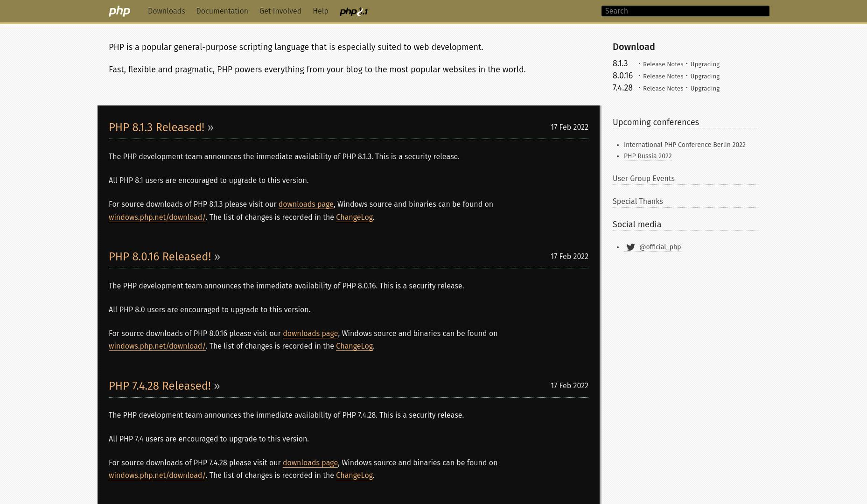Open the Get Involved menu
The image size is (867, 504).
click(x=280, y=11)
